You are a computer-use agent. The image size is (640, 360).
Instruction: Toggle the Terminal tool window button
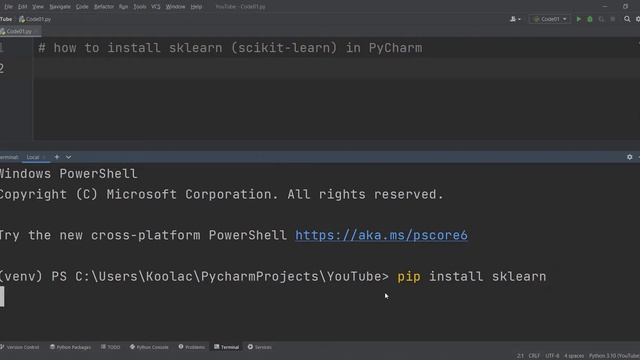tap(227, 347)
